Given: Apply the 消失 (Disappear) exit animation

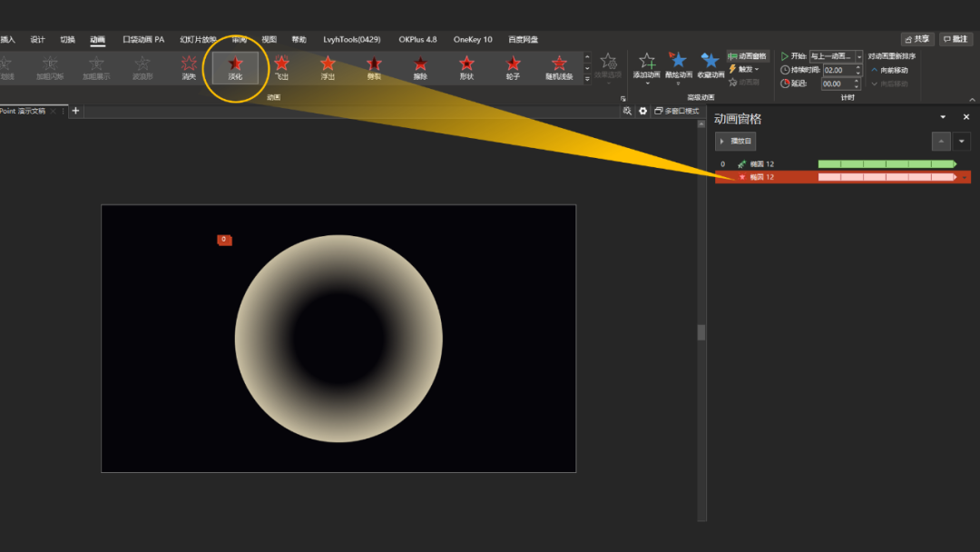Looking at the screenshot, I should tap(189, 67).
